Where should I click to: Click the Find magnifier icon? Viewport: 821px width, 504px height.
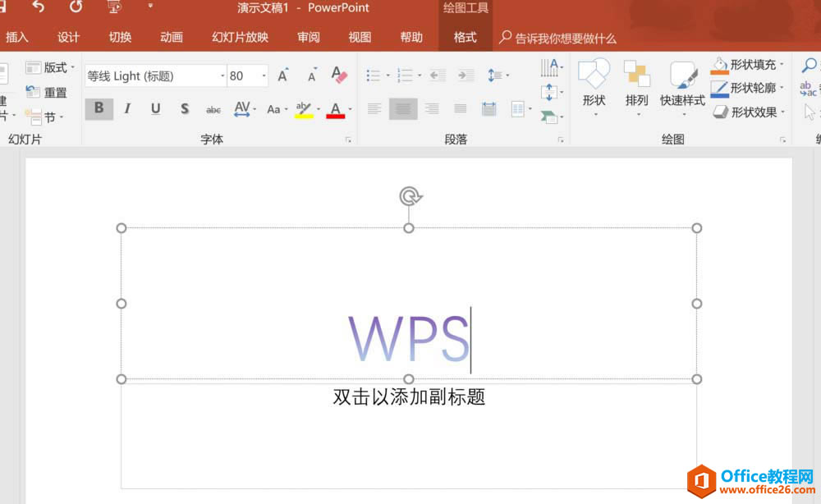click(x=809, y=66)
